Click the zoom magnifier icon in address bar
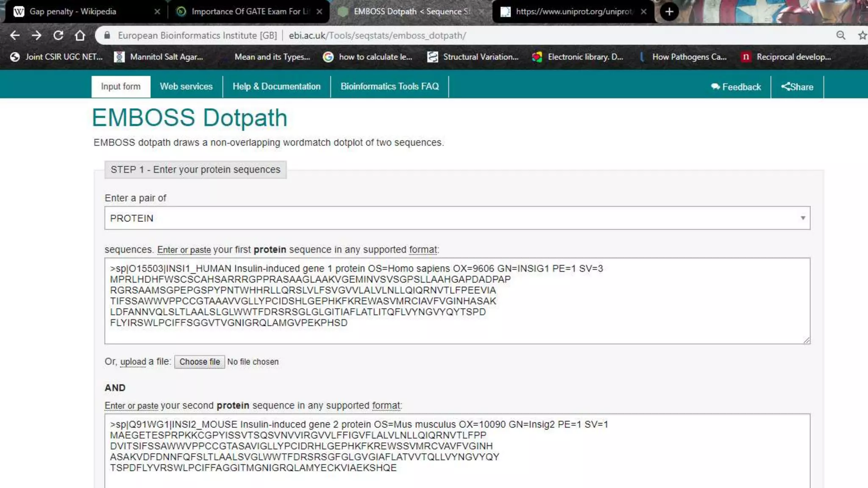This screenshot has height=488, width=868. coord(841,36)
